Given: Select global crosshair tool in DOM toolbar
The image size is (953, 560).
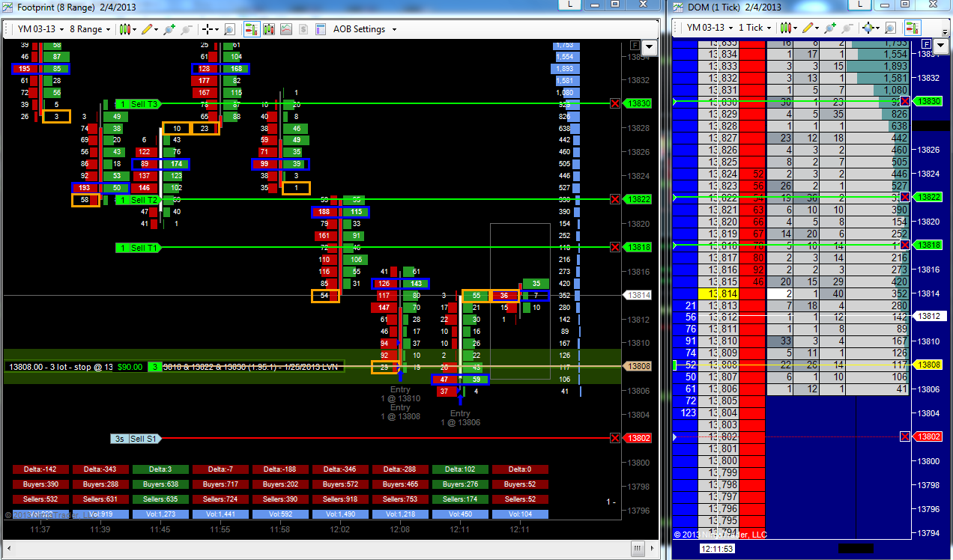Looking at the screenshot, I should coord(868,28).
